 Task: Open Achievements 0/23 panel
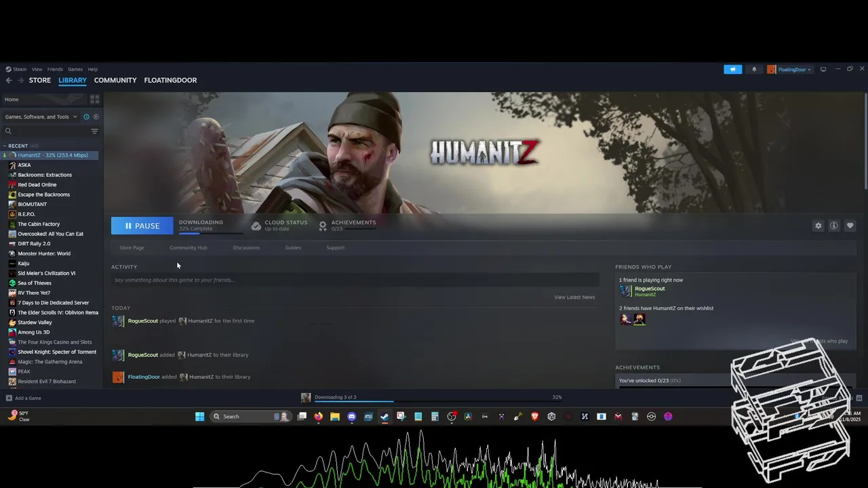coord(347,225)
